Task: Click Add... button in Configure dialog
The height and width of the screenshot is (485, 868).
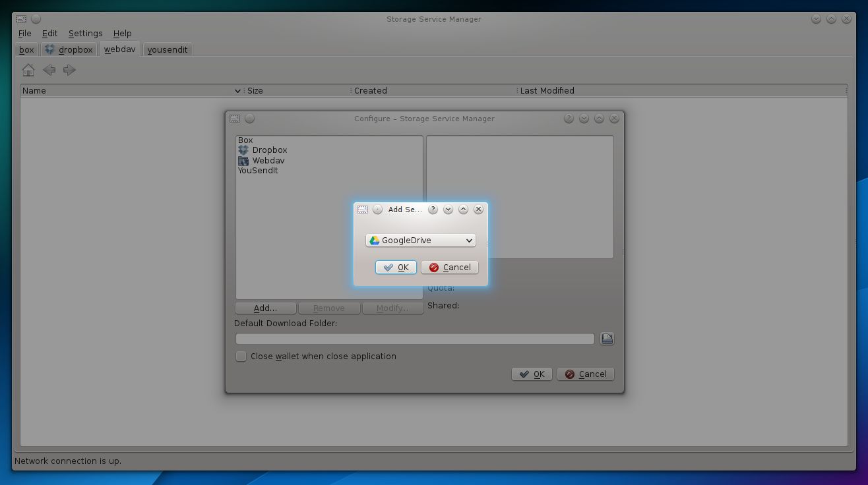Action: [266, 308]
